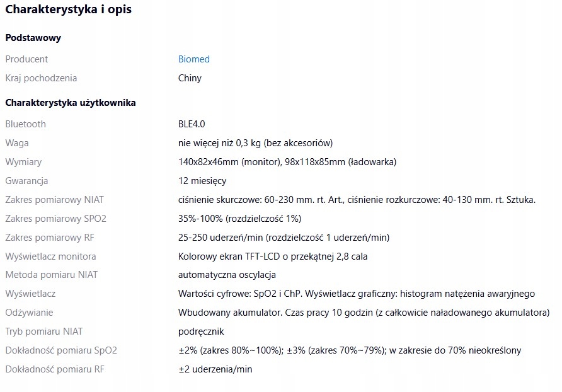Screen dimensions: 562x392
Task: Click the Zakres pomiarowy NIAT label
Action: coord(54,200)
